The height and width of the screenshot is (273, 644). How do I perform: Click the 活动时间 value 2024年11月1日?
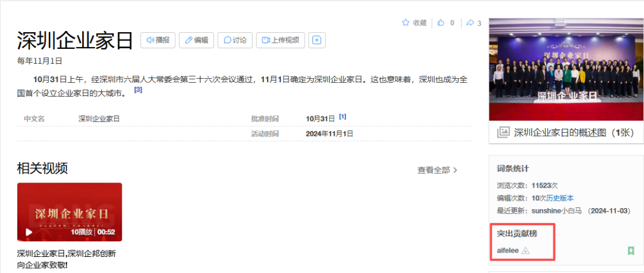point(329,134)
